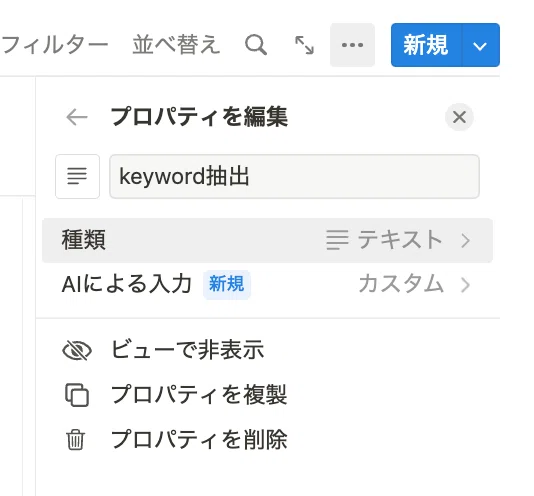
Task: Go back with the left arrow icon
Action: point(77,117)
